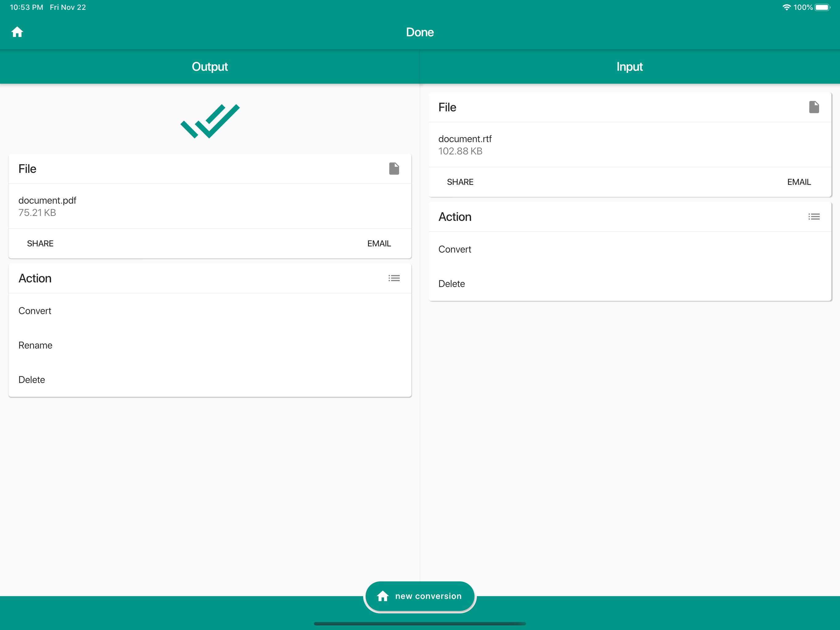Screen dimensions: 840x630
Task: Select Delete for the output document.pdf
Action: (x=32, y=380)
